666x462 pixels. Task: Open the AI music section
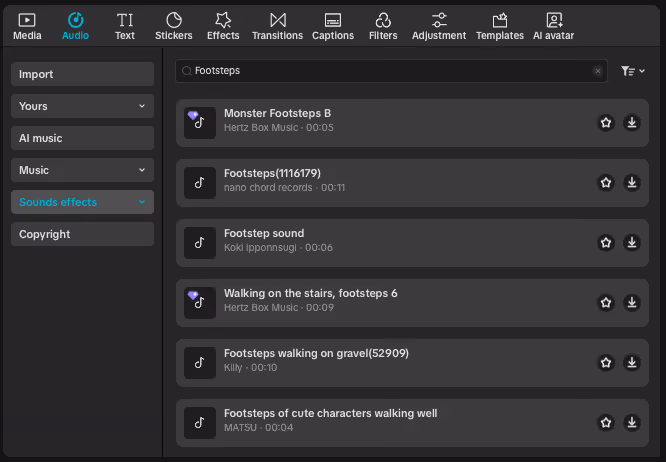click(x=82, y=138)
